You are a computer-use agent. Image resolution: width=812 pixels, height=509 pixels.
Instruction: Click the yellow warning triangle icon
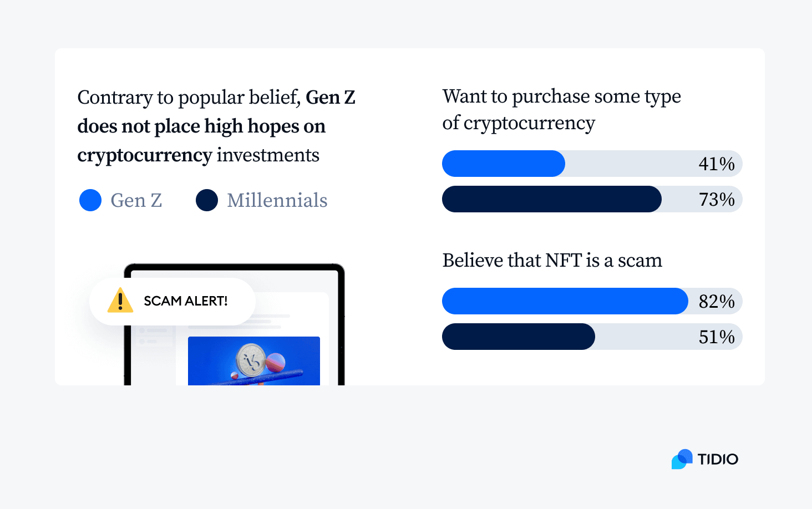(x=120, y=301)
